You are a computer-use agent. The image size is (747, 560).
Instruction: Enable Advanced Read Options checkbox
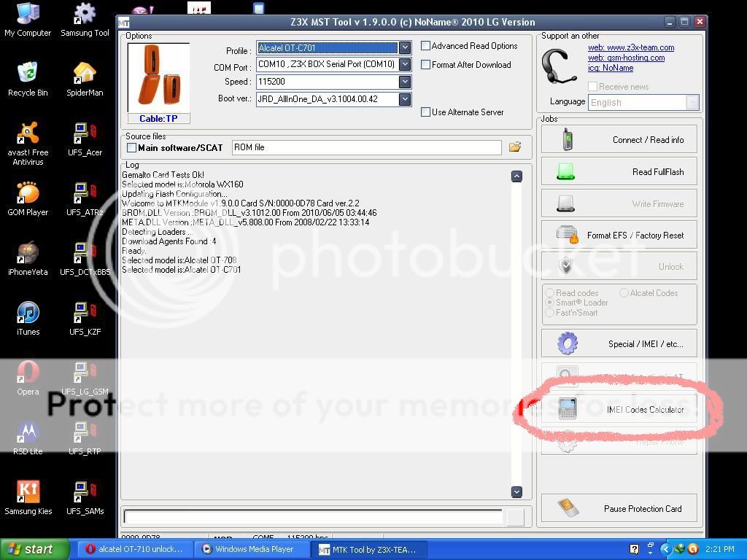[425, 46]
